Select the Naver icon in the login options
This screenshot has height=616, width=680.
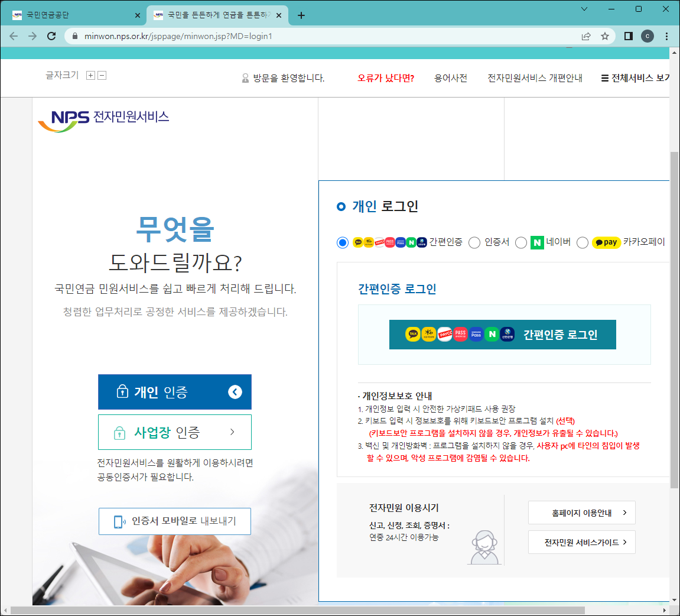coord(537,242)
